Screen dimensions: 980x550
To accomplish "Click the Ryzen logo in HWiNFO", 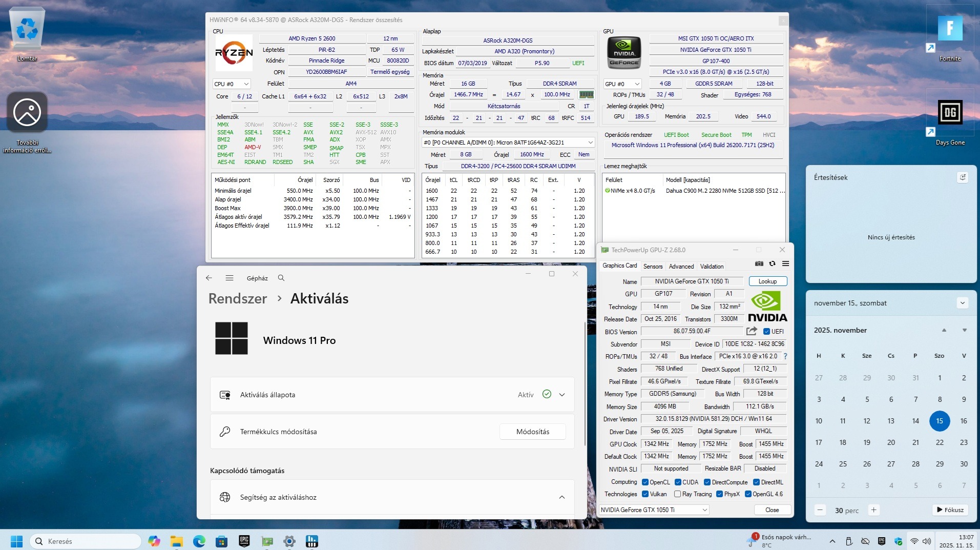I will pyautogui.click(x=234, y=53).
